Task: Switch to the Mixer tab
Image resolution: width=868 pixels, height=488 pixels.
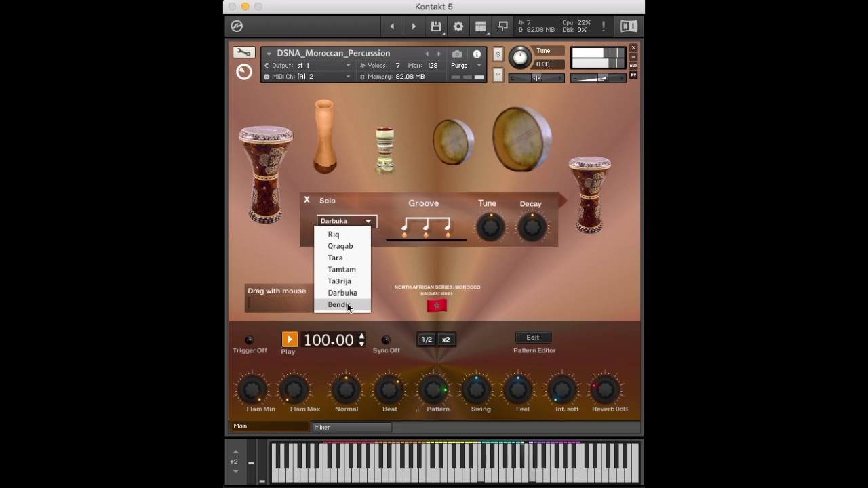Action: click(x=351, y=427)
